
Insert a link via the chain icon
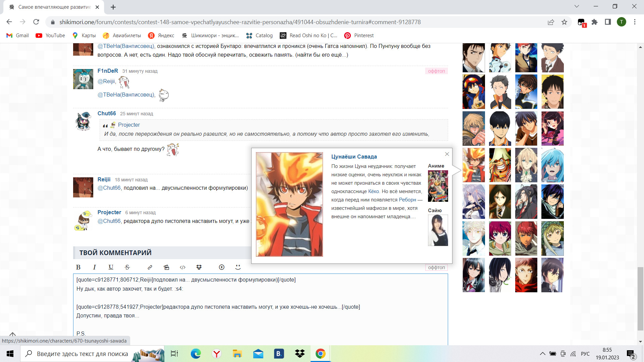click(150, 267)
